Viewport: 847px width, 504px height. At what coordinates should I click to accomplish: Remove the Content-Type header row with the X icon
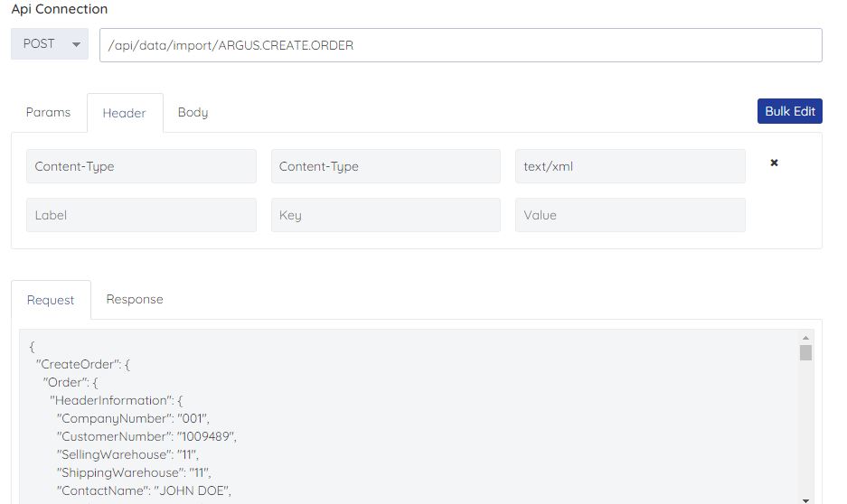pyautogui.click(x=774, y=163)
